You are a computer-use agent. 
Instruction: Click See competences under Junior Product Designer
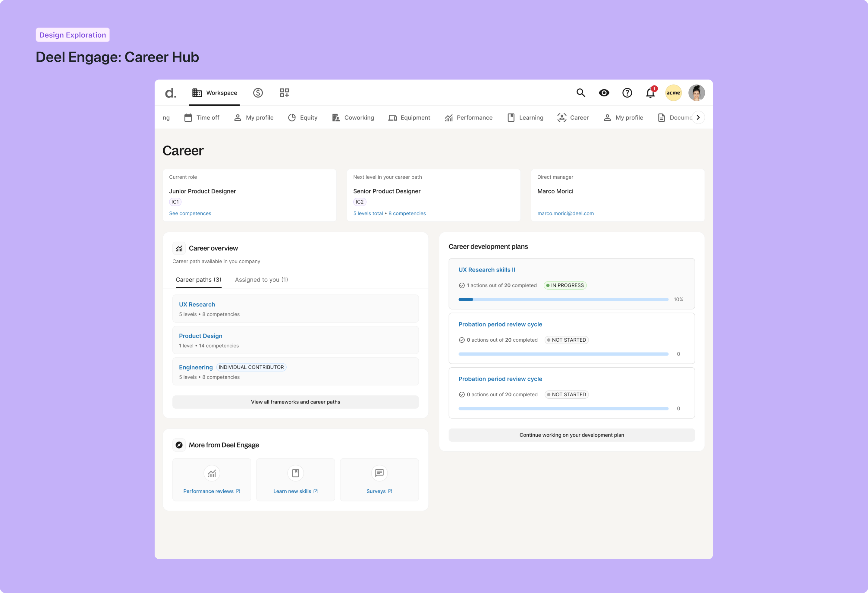pyautogui.click(x=190, y=213)
